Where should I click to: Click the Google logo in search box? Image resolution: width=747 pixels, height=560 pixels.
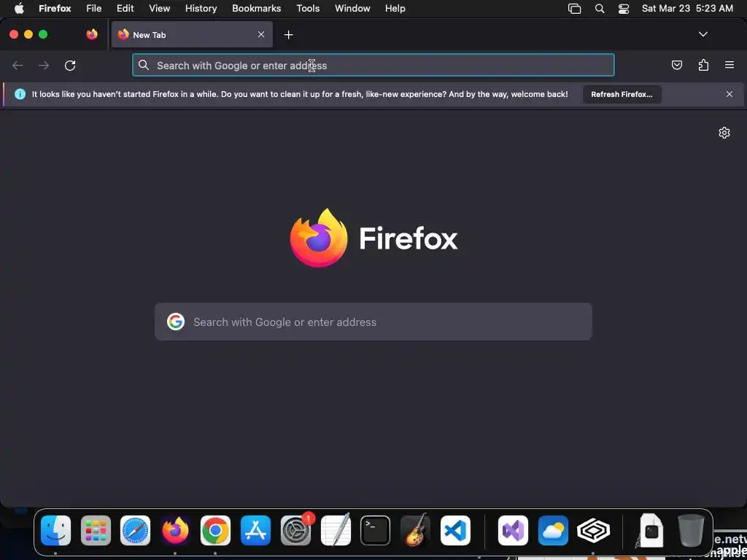176,322
